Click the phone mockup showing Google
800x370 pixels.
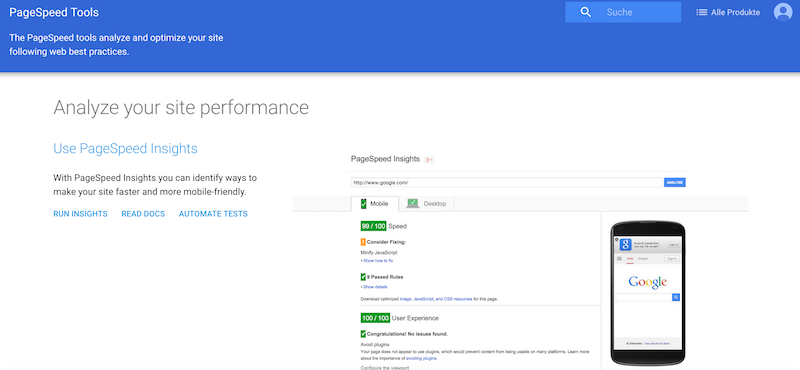tap(648, 293)
